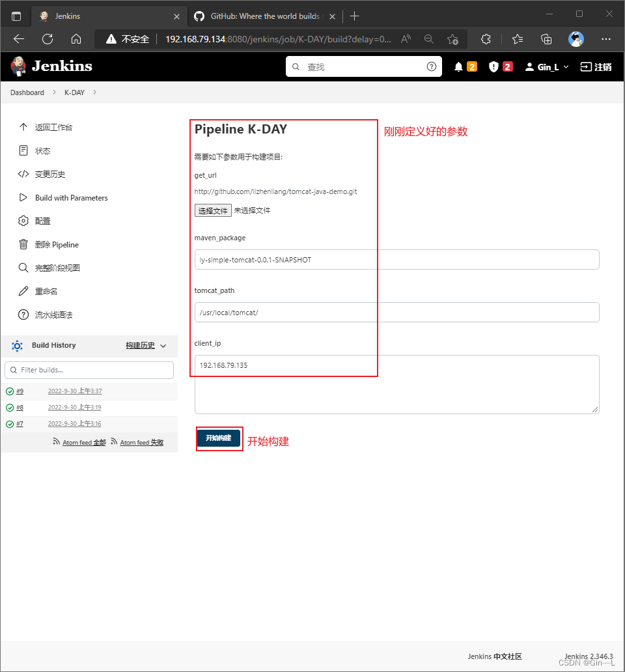The image size is (625, 672).
Task: Click the zoom out magnifier icon
Action: (429, 39)
